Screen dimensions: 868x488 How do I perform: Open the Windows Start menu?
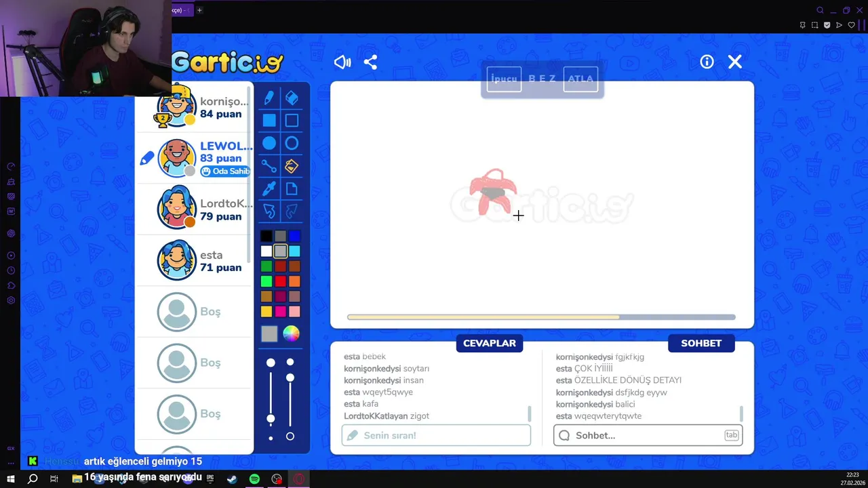(x=11, y=479)
